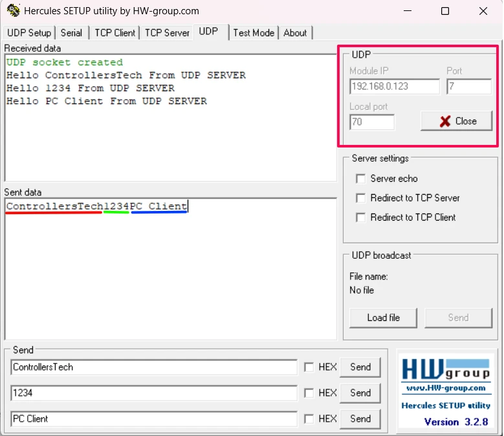The width and height of the screenshot is (504, 436).
Task: Focus the ControllersTech send text box
Action: [x=154, y=367]
